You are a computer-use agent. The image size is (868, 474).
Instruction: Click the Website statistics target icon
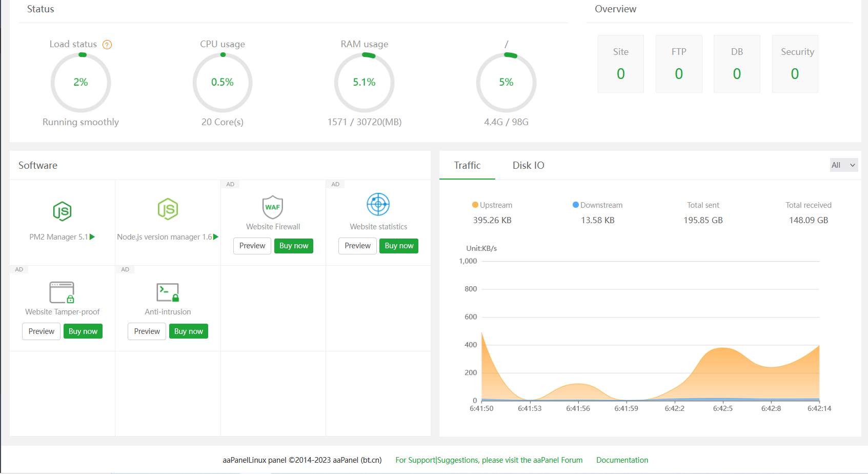(x=378, y=205)
